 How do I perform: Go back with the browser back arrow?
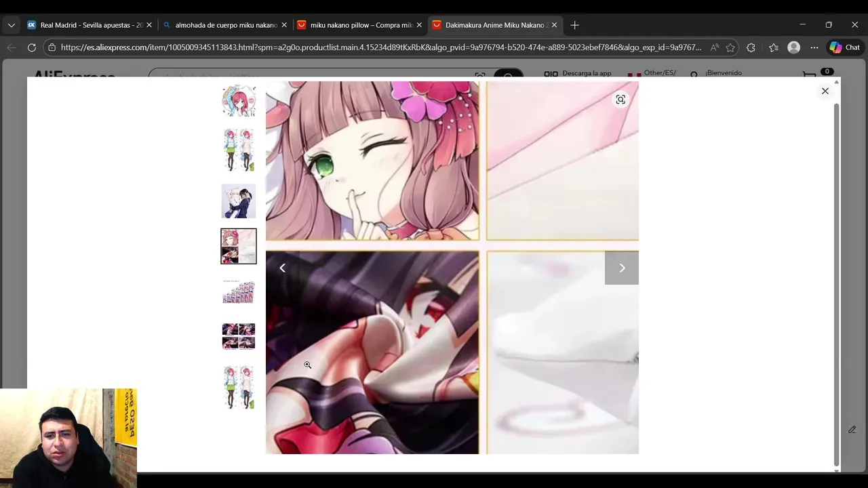point(12,47)
